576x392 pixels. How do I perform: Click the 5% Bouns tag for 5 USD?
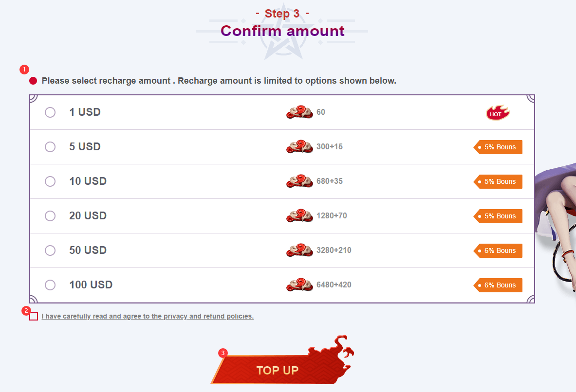(x=498, y=147)
